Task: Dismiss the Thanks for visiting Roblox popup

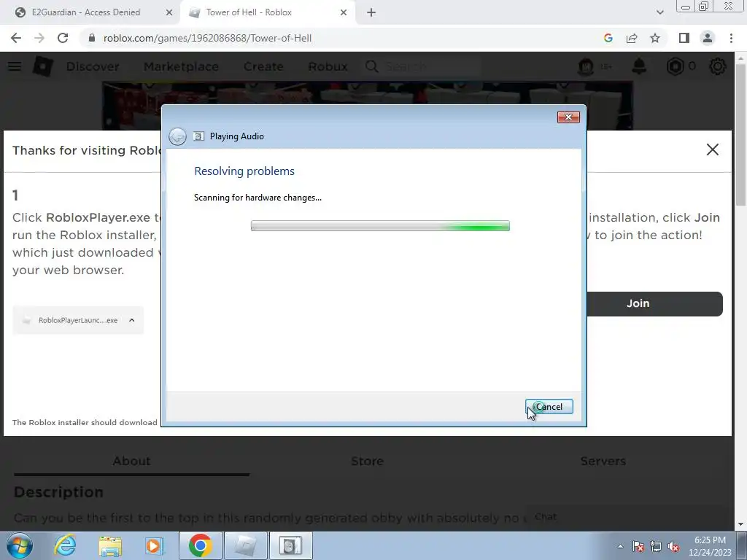Action: pos(712,149)
